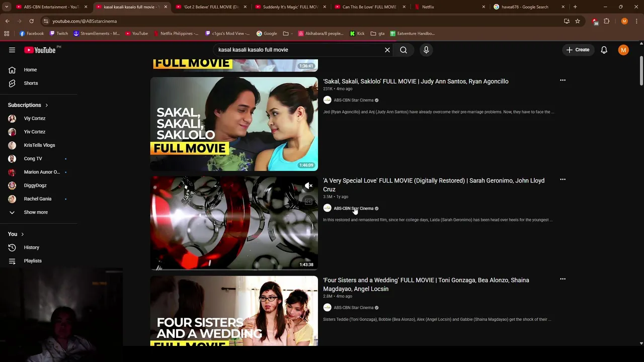Viewport: 644px width, 362px height.
Task: Switch to 'Got 2 Believe' FULL MOVIE tab
Action: 211,7
